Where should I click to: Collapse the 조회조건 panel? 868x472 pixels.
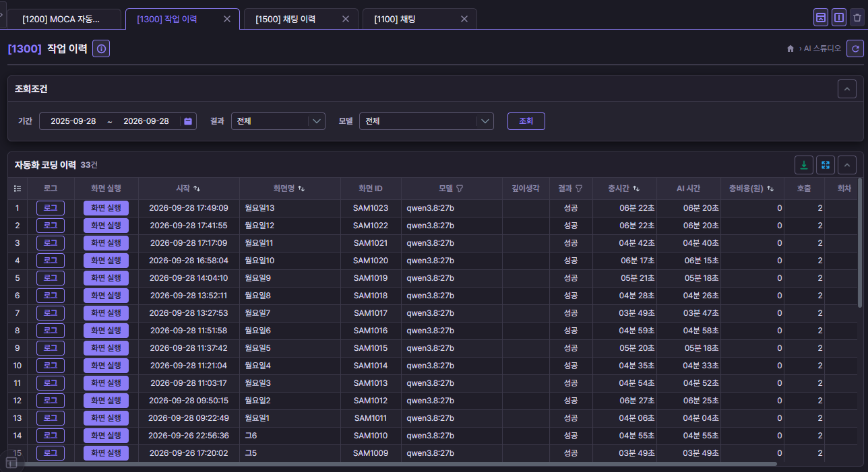coord(847,89)
